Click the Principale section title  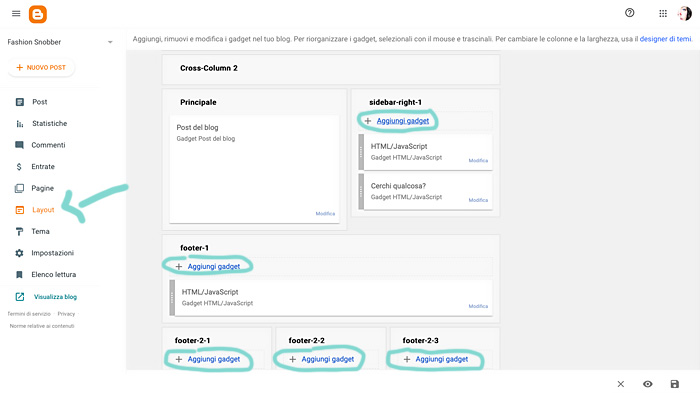(x=198, y=102)
